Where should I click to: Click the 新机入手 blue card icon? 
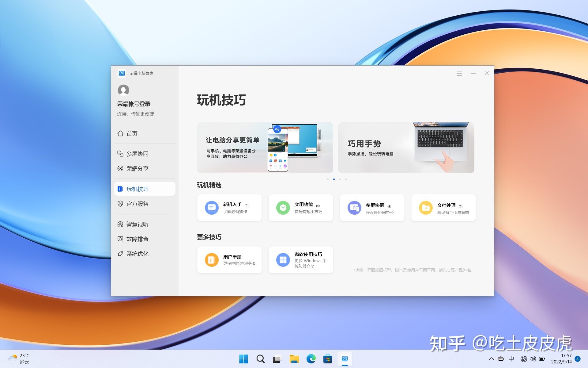tap(212, 208)
